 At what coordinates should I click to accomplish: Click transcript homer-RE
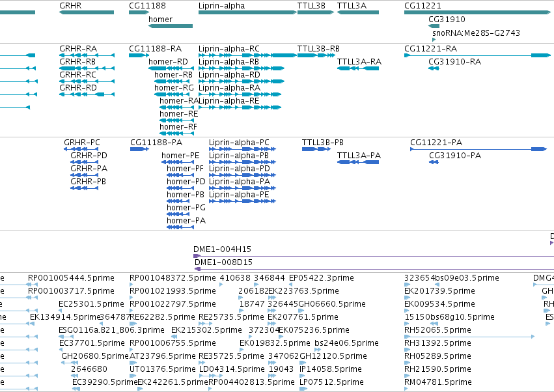(176, 120)
